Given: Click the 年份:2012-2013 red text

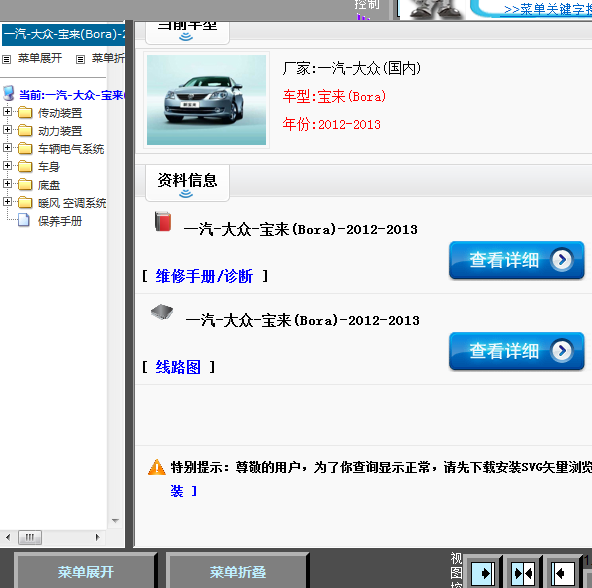Looking at the screenshot, I should tap(332, 124).
